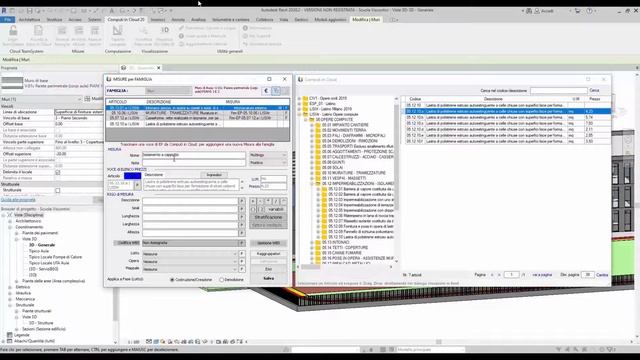Click the Pagina number input field
Screen dimensions: 640x360
511,275
